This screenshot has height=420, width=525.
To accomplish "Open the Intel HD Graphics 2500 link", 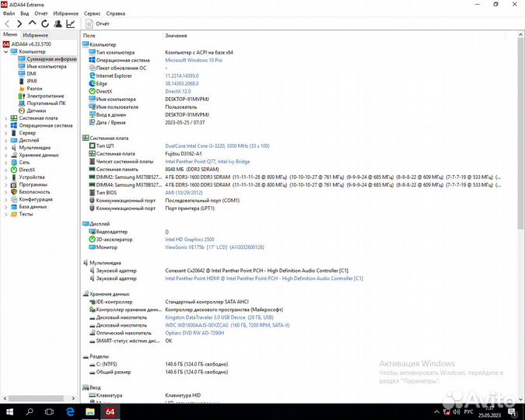I will click(x=190, y=240).
